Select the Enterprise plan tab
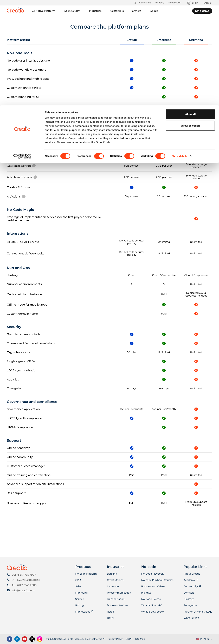Screen dimensions: 219x644 [x=164, y=40]
